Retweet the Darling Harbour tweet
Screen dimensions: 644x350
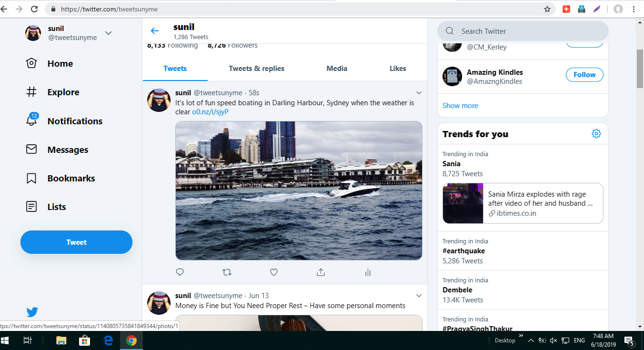coord(227,272)
